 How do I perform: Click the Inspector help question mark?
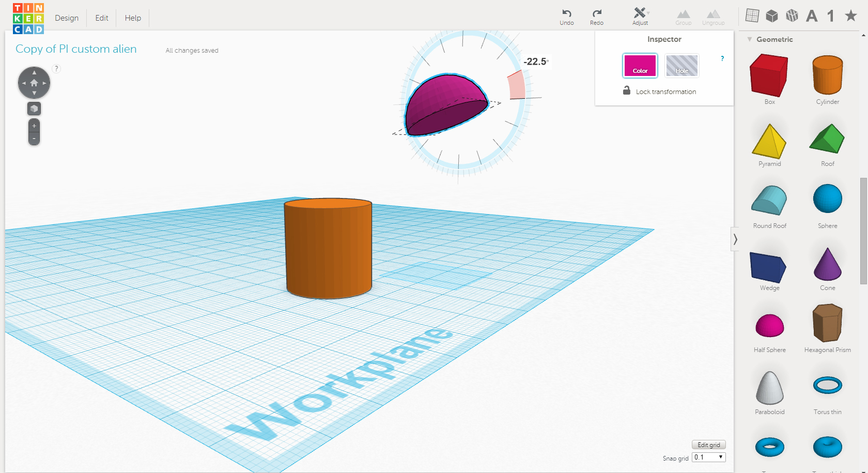[722, 58]
